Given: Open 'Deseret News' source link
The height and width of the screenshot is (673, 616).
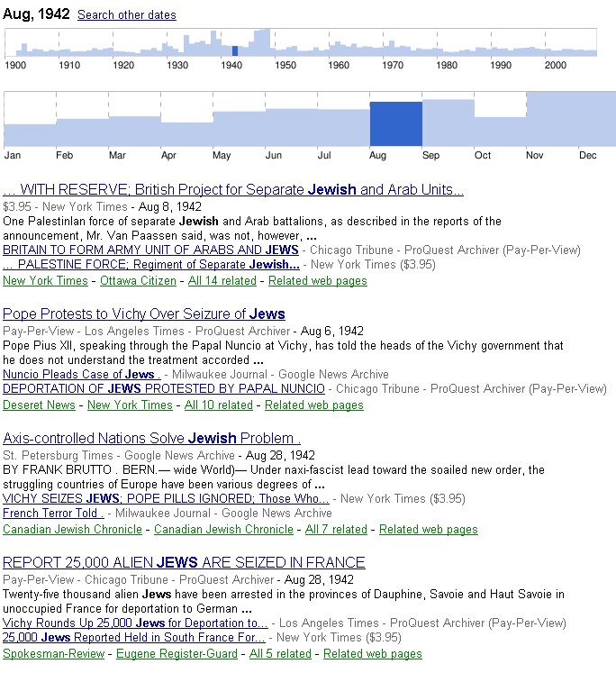Looking at the screenshot, I should click(39, 405).
